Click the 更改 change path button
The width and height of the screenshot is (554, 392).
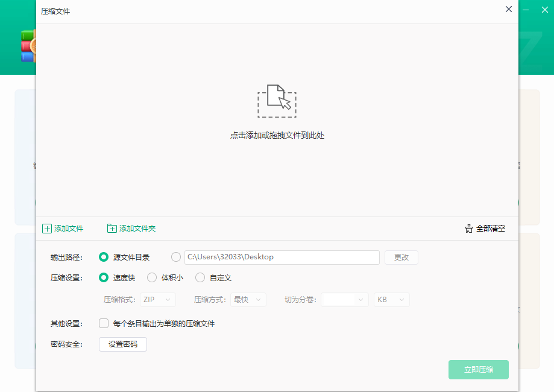401,257
